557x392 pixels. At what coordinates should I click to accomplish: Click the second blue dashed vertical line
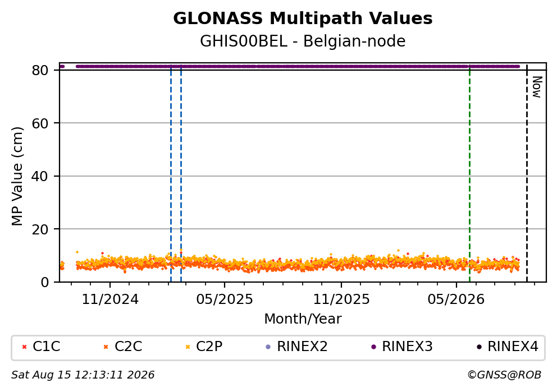coord(181,174)
